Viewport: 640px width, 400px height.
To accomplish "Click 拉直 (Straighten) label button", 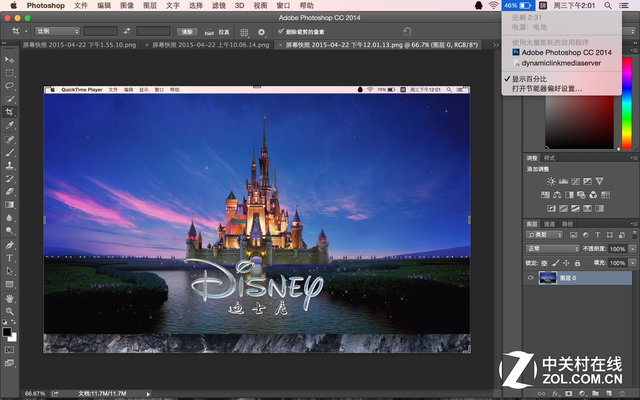I will coord(223,32).
